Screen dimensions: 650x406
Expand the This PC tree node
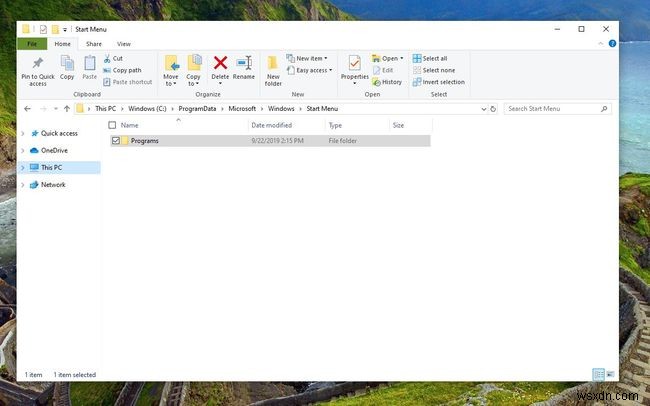tap(23, 168)
